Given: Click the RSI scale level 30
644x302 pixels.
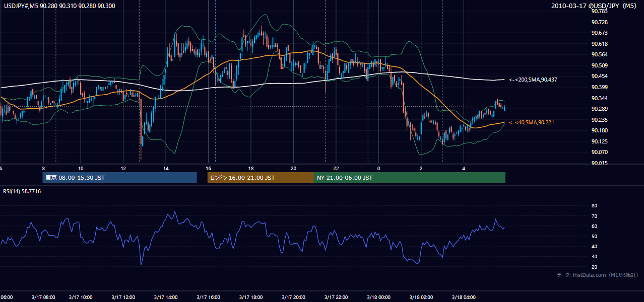Looking at the screenshot, I should [594, 257].
